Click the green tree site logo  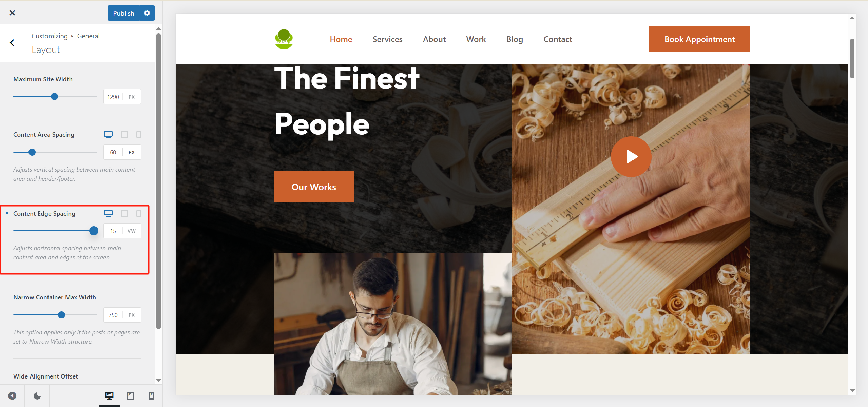(x=284, y=39)
